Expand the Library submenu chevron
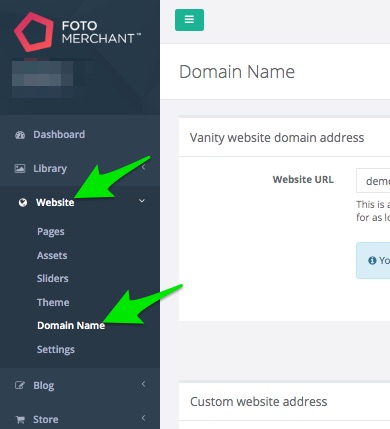The width and height of the screenshot is (390, 429). (143, 167)
